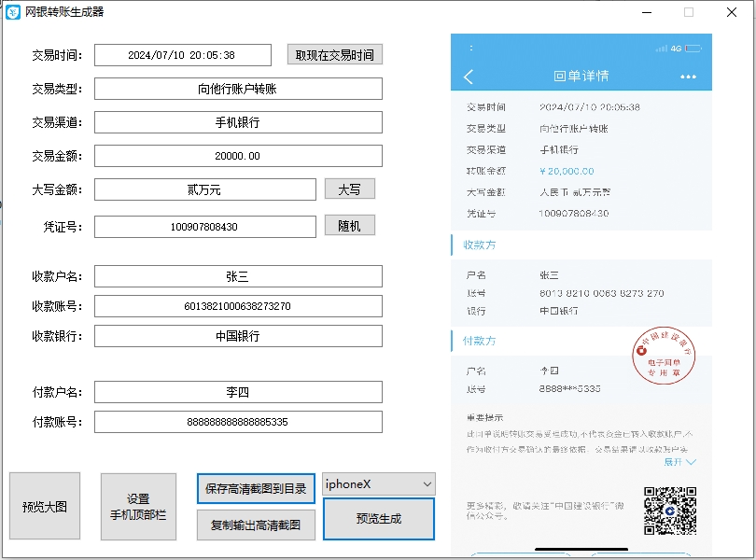The height and width of the screenshot is (560, 756).
Task: Click the 收款户名 input showing 张三
Action: pos(238,276)
